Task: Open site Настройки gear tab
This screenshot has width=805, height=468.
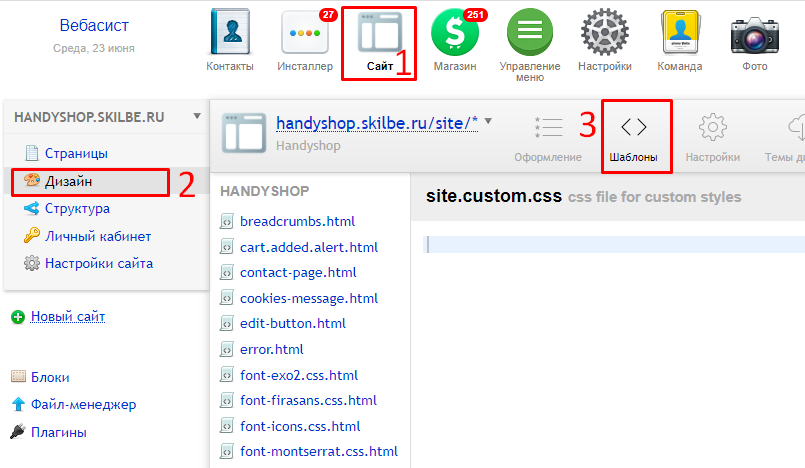Action: (712, 136)
